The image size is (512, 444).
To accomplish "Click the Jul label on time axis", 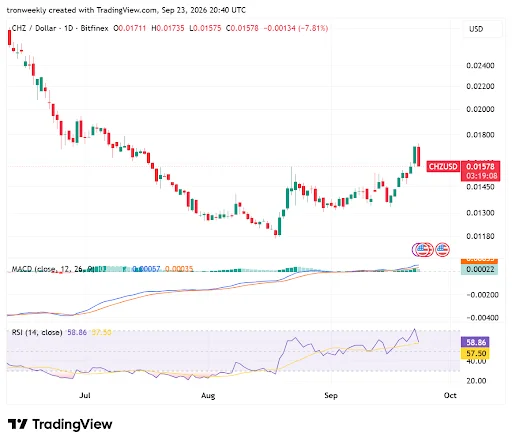I will coord(85,395).
